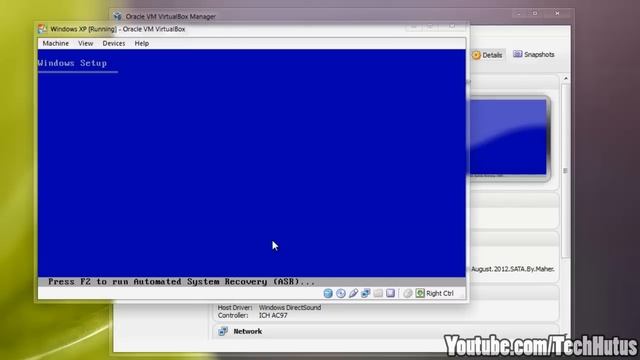Click the scrollbar up arrow in Manager
Screen dimensions: 640x360
566,78
